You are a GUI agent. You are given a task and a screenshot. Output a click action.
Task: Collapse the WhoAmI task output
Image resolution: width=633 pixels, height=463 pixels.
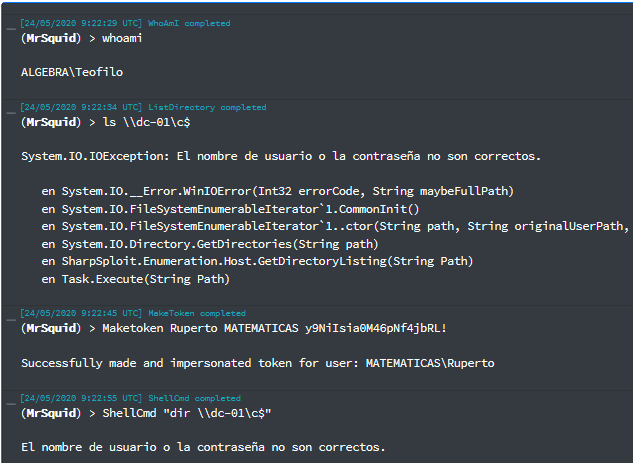[11, 29]
